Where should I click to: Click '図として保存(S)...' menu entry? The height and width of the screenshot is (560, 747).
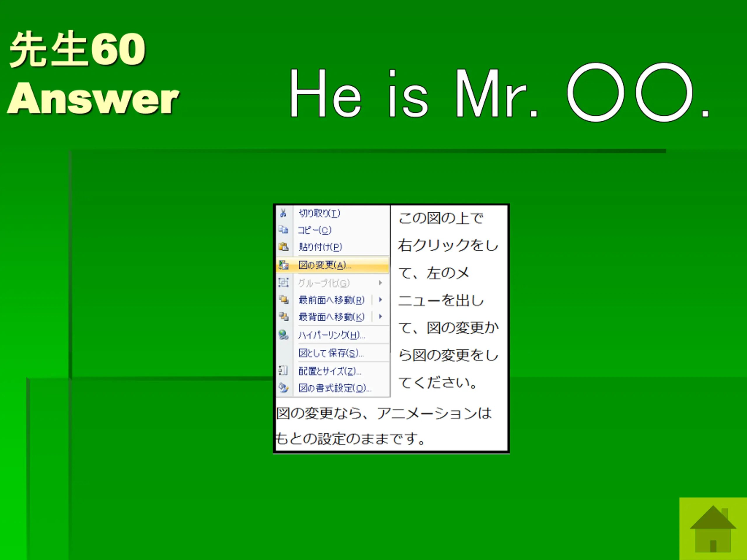coord(331,353)
